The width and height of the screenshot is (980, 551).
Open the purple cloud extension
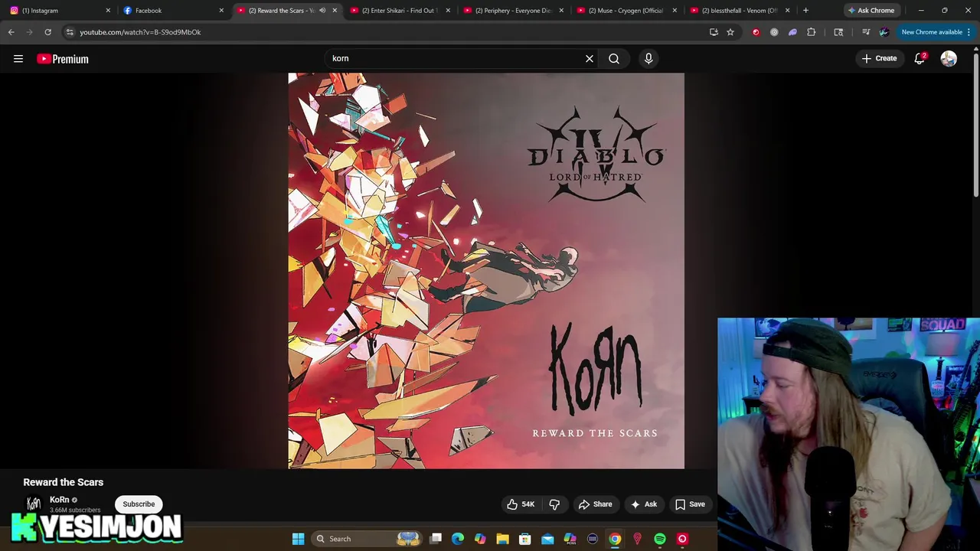(792, 32)
